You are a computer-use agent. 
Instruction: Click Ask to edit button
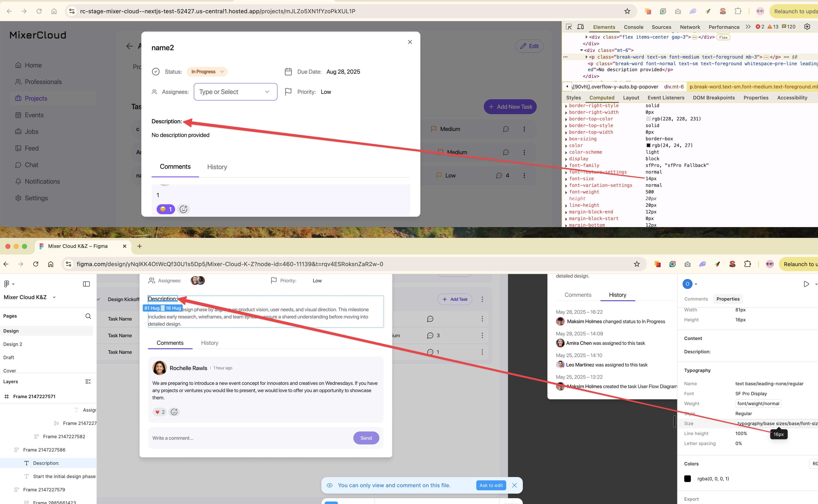click(491, 485)
